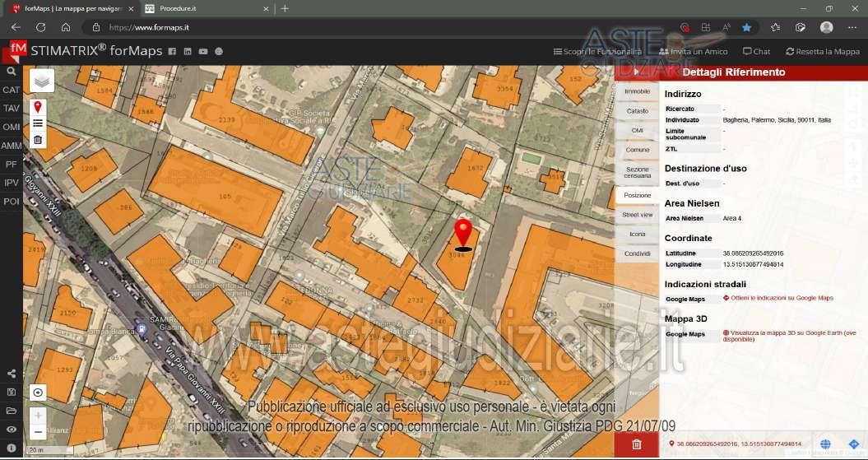
Task: Click the info icon in sidebar
Action: [12, 447]
